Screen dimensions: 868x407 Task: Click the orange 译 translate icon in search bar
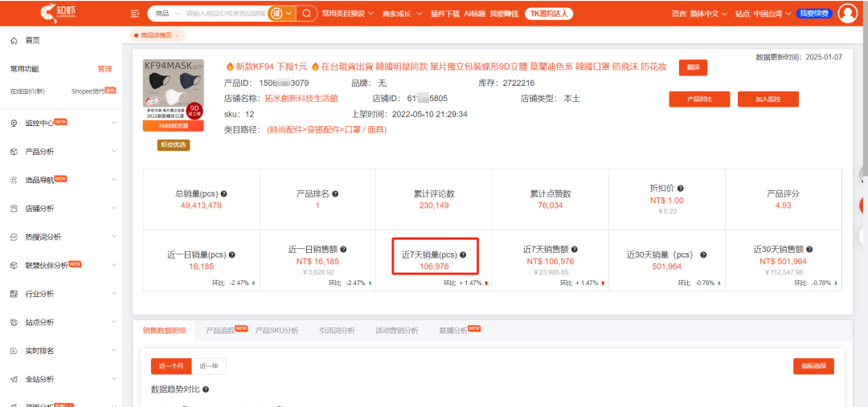click(x=276, y=14)
